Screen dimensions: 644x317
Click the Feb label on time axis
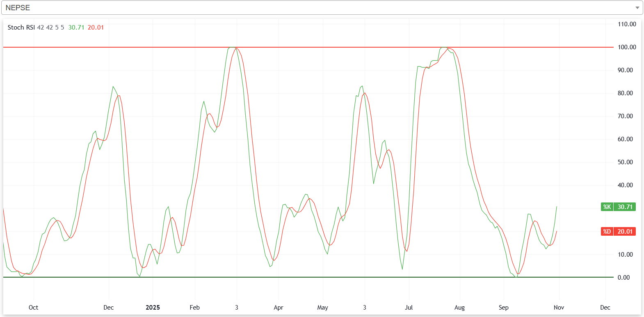tap(194, 308)
